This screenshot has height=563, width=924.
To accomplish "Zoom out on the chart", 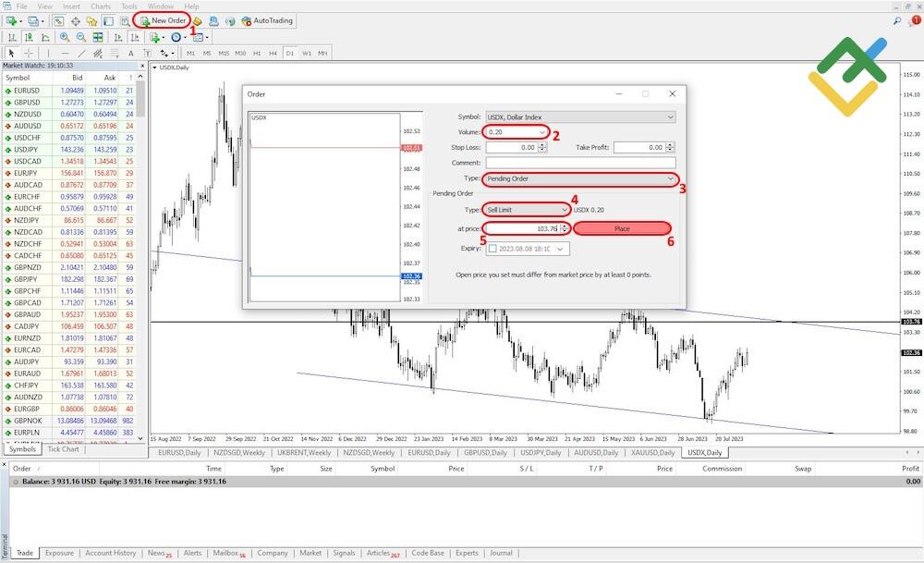I will coord(80,37).
